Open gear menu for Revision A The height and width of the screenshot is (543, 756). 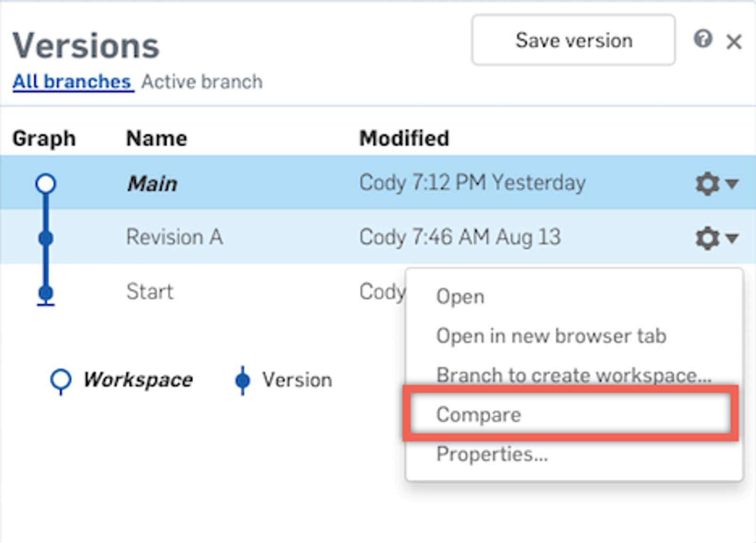point(707,238)
